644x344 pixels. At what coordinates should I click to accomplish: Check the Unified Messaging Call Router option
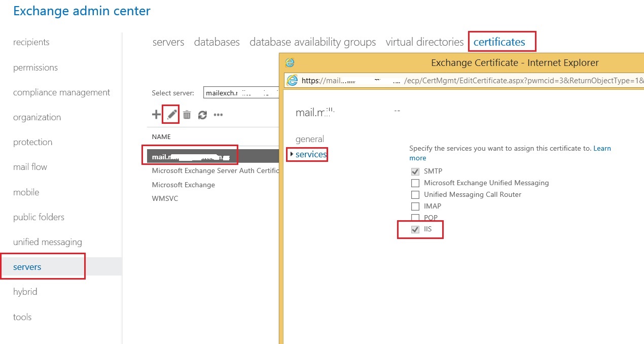[x=415, y=194]
